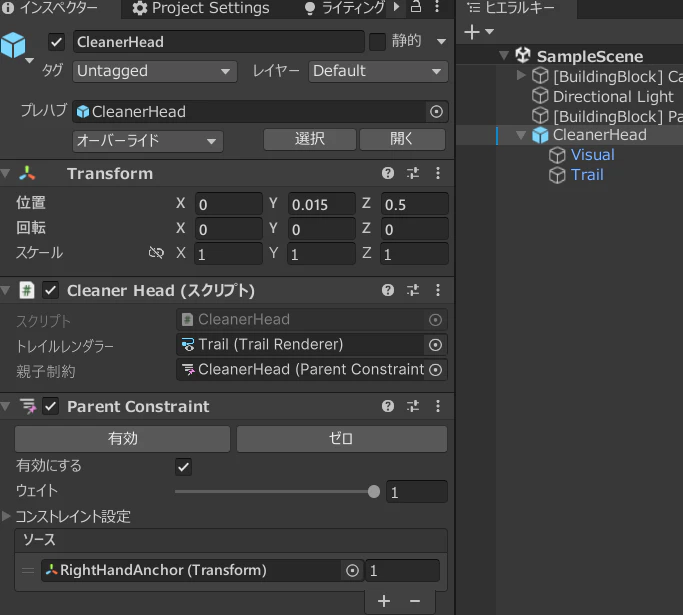
Task: Open the オーバーライド dropdown
Action: click(x=148, y=141)
